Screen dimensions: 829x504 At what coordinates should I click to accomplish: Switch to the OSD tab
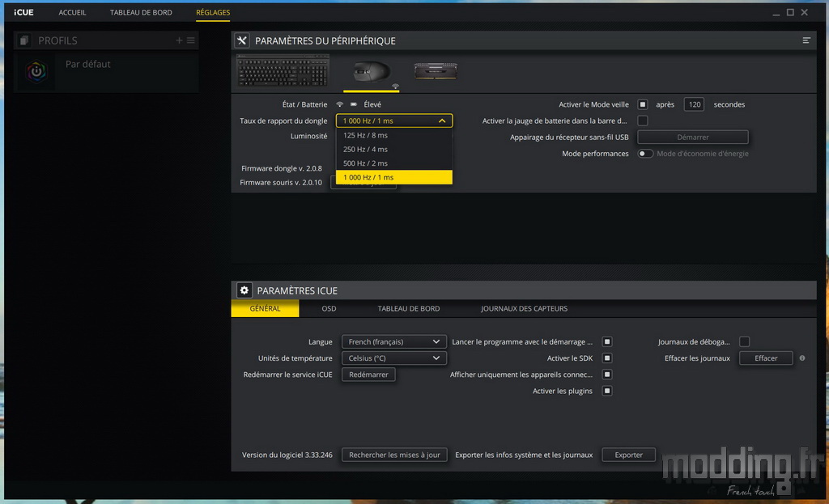pyautogui.click(x=329, y=308)
